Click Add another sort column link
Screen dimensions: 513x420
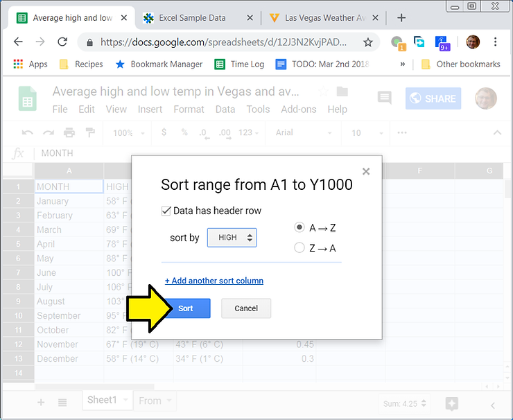coord(214,281)
